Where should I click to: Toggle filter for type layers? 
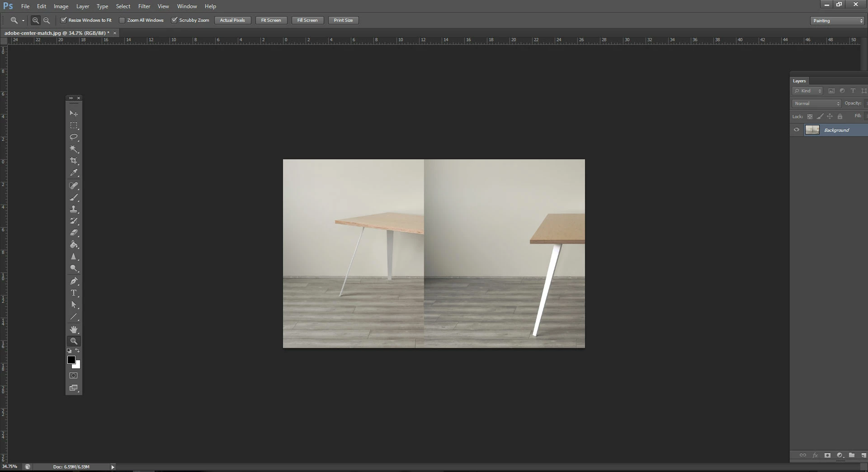point(853,91)
